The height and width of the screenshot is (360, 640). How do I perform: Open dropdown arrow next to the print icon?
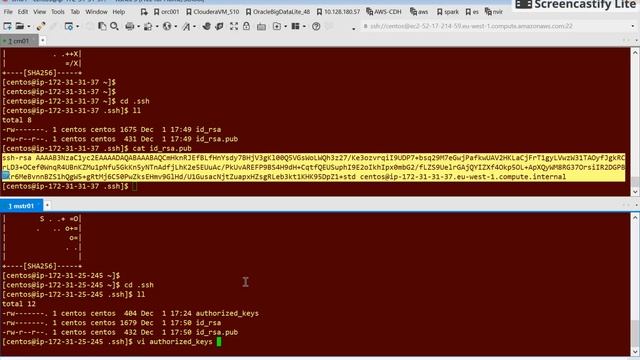coord(138,27)
